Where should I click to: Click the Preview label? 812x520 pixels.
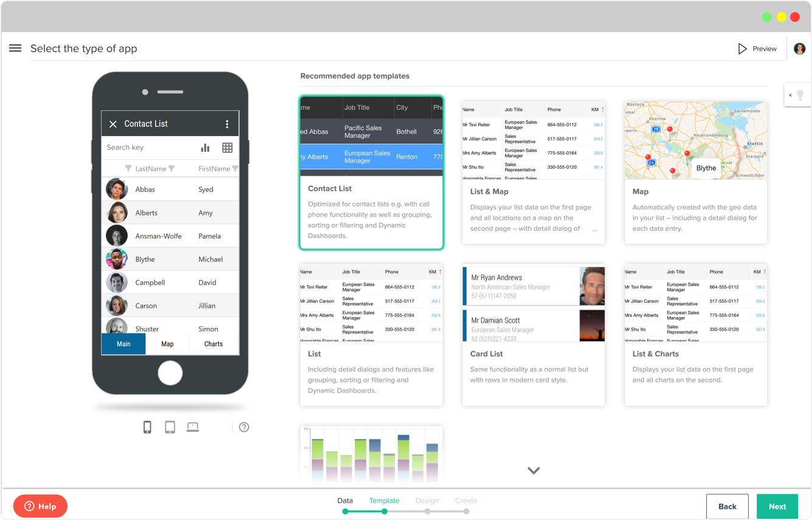(765, 49)
